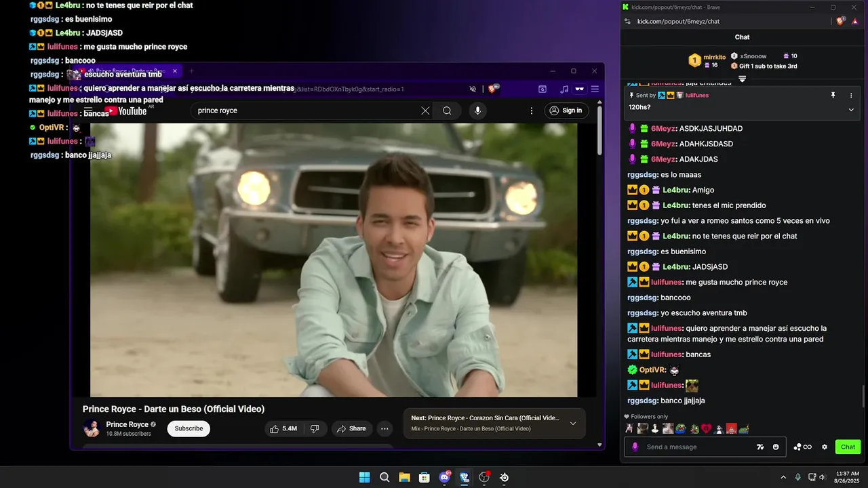Open the Prince Royce channel name link
The width and height of the screenshot is (868, 488).
pos(127,424)
